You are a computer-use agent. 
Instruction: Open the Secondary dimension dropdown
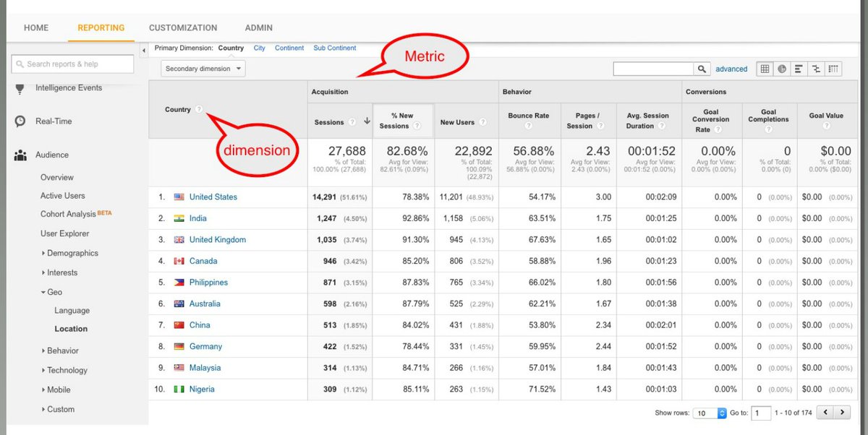(203, 69)
